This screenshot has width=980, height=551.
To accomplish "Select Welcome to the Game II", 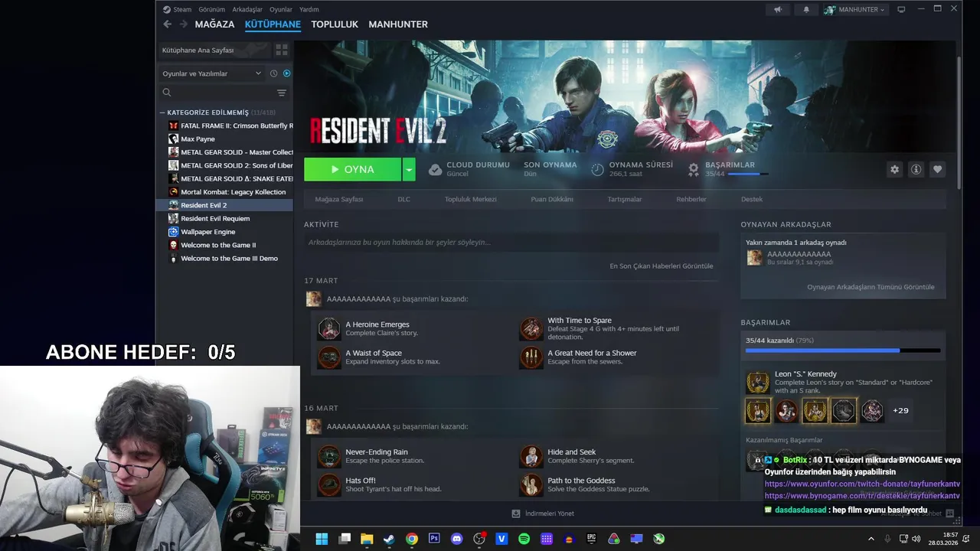I will pyautogui.click(x=218, y=245).
